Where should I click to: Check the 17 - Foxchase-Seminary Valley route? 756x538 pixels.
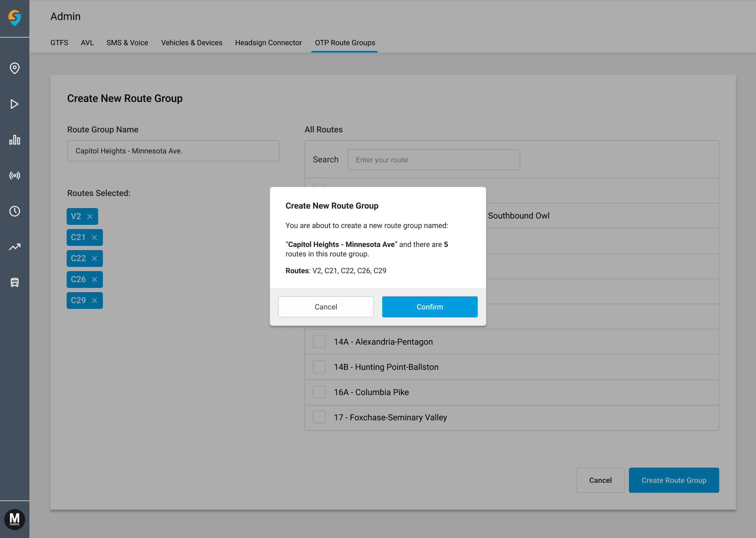click(x=319, y=417)
